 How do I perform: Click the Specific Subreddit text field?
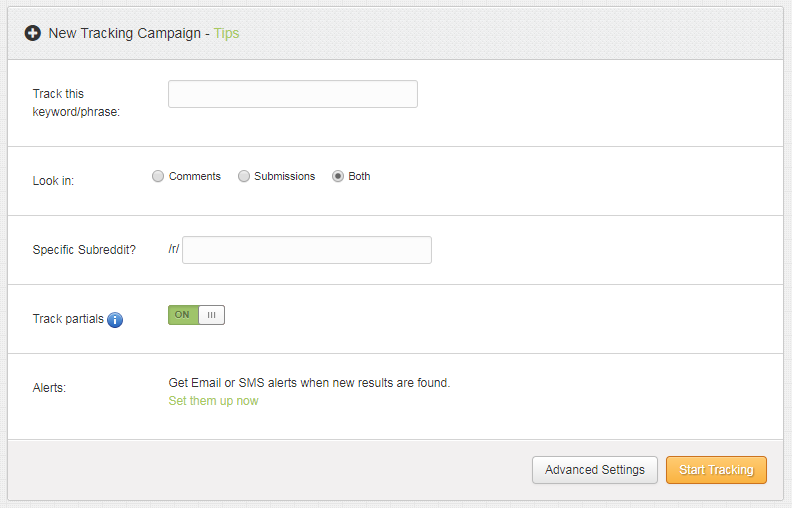[x=307, y=250]
